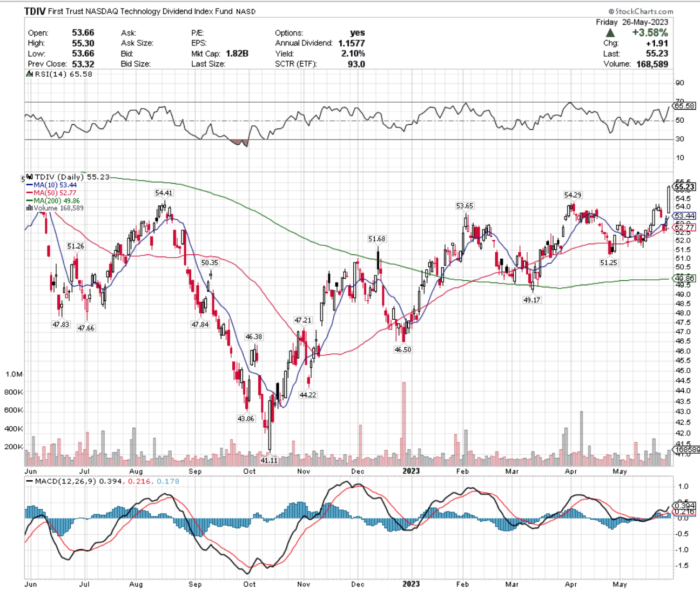Click the small icon beside the RSI(14) legend

click(30, 74)
